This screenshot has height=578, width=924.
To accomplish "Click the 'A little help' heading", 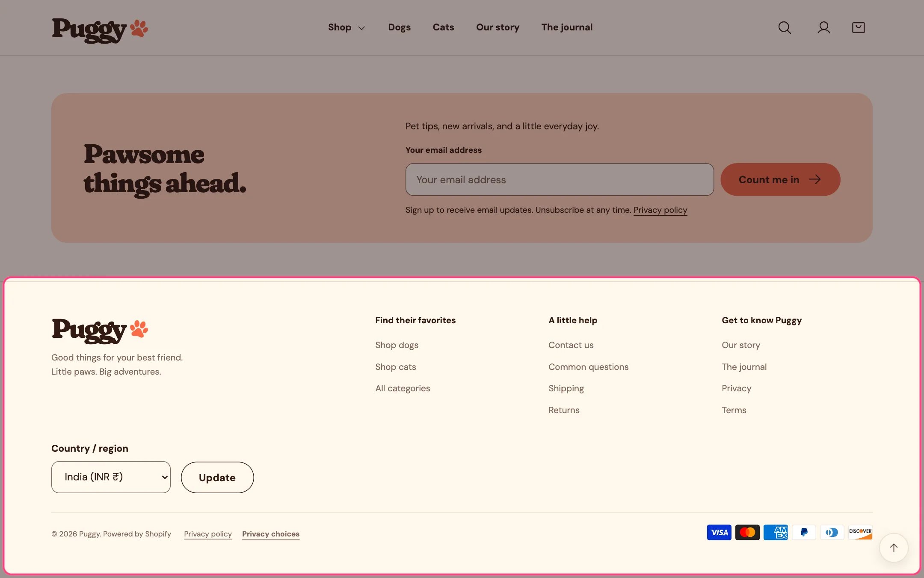I will point(573,320).
